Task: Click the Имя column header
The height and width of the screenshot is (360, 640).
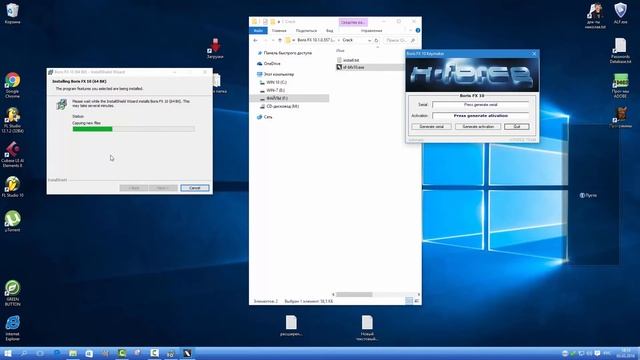Action: coord(340,51)
